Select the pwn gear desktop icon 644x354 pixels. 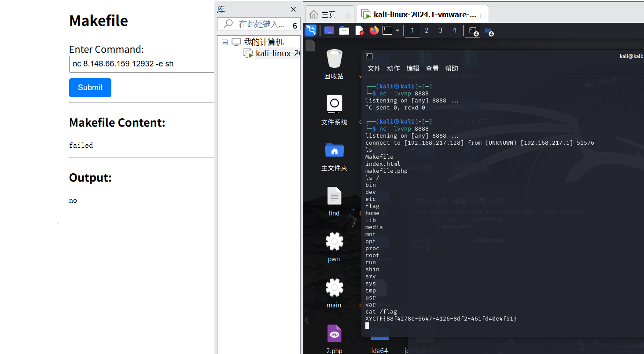(334, 248)
